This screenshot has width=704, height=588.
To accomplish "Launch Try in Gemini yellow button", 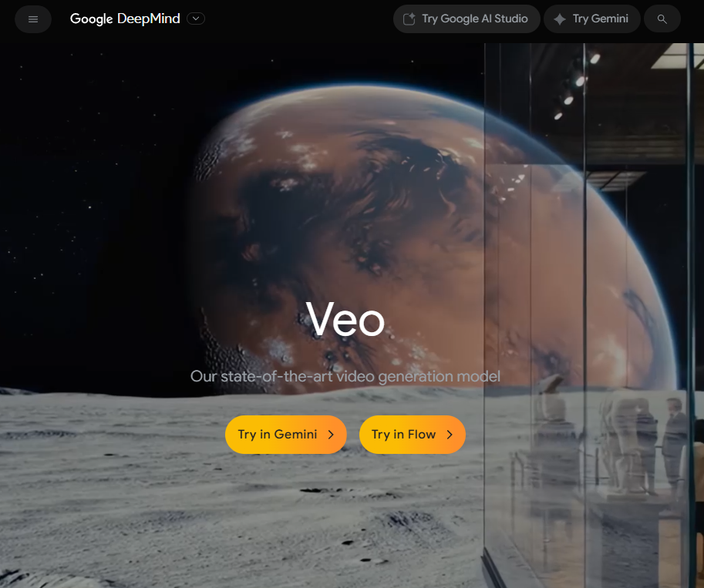I will click(286, 435).
